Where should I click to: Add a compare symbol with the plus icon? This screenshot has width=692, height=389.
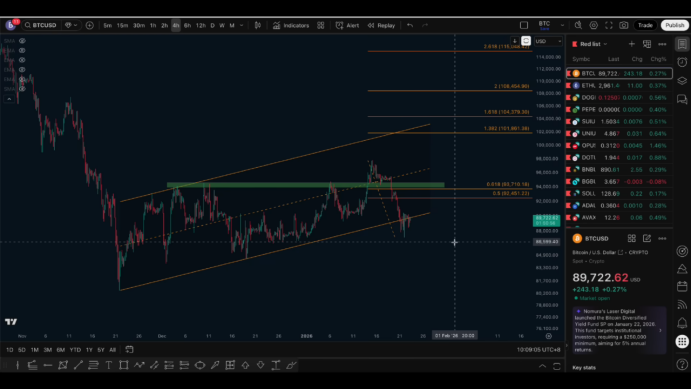click(90, 25)
